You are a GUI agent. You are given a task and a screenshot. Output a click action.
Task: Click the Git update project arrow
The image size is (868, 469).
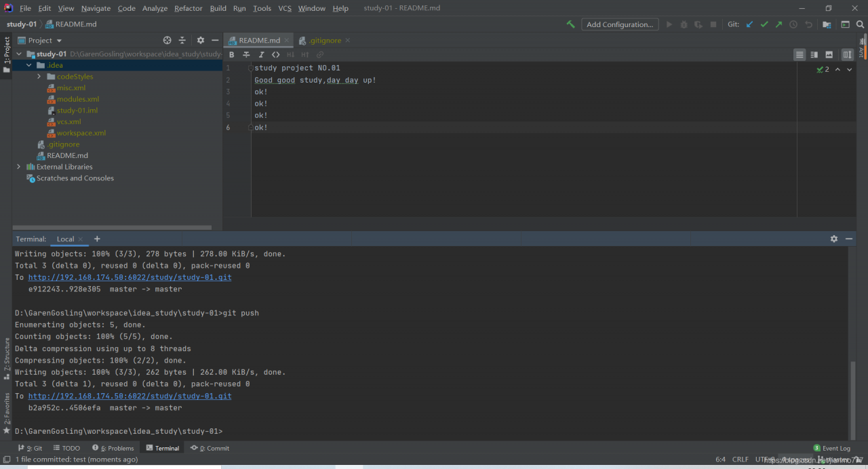click(x=749, y=24)
